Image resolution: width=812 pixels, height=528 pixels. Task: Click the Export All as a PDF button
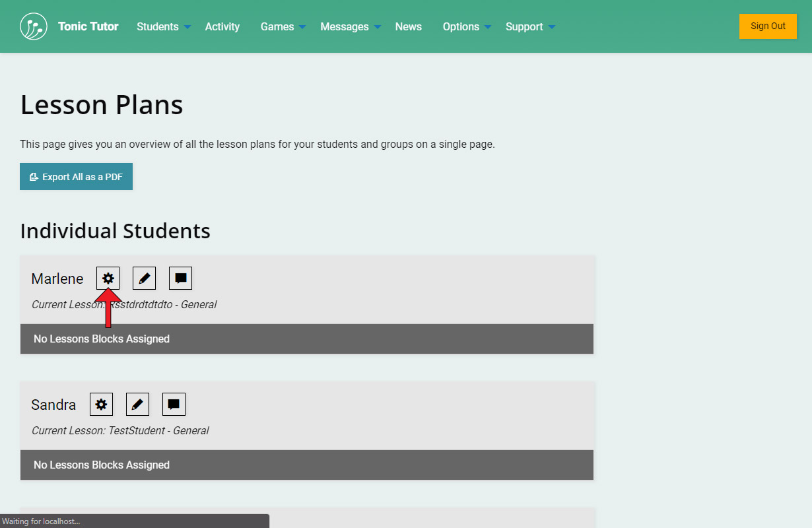tap(76, 177)
